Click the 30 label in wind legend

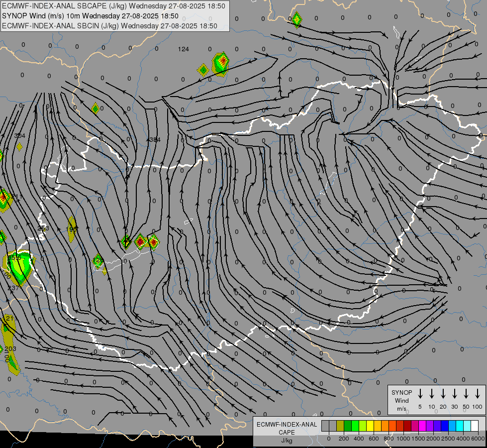(454, 407)
